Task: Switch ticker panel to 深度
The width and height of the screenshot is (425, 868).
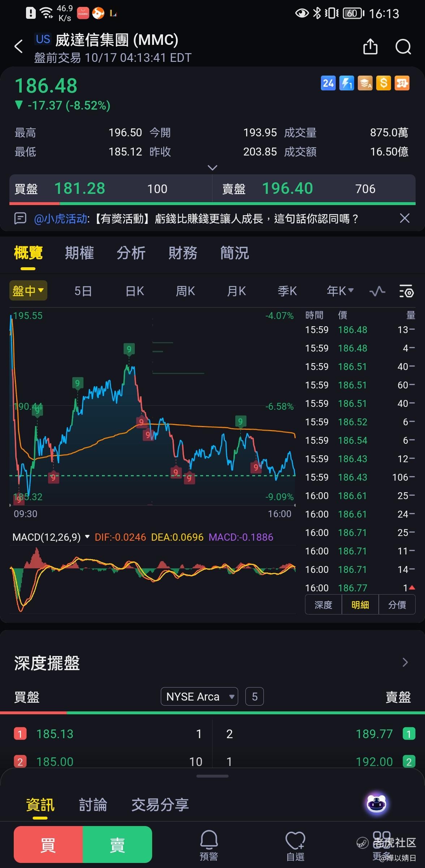Action: pyautogui.click(x=323, y=605)
